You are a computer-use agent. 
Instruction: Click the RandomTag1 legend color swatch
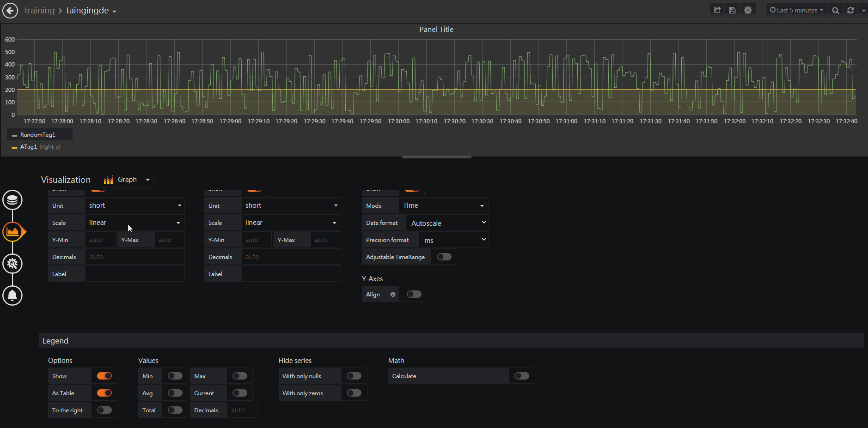[14, 135]
